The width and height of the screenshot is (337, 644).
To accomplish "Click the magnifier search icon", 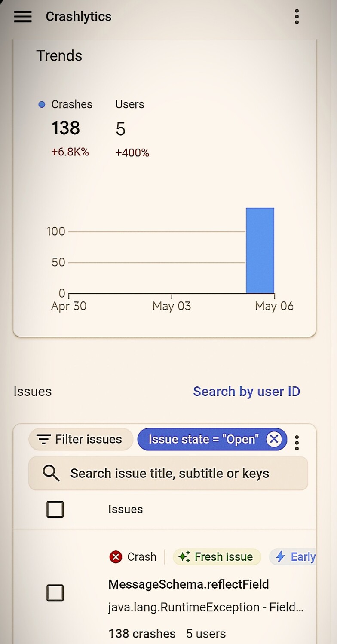I will click(x=51, y=473).
